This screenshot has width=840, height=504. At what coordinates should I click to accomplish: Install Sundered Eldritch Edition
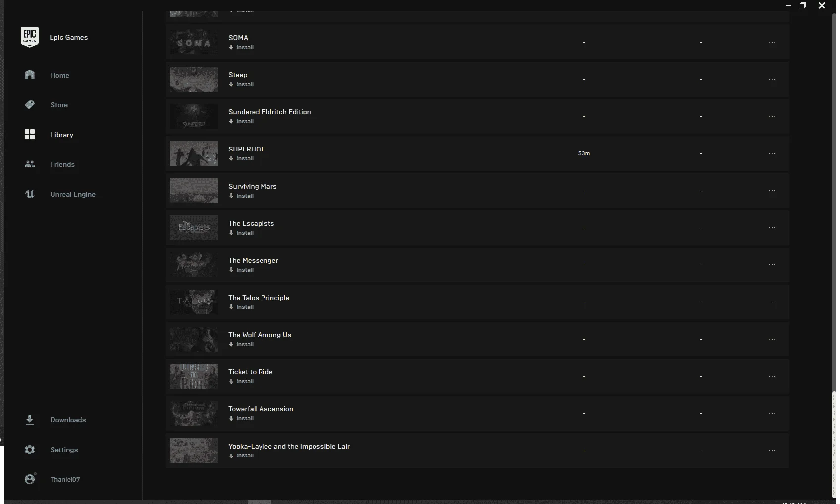point(241,121)
